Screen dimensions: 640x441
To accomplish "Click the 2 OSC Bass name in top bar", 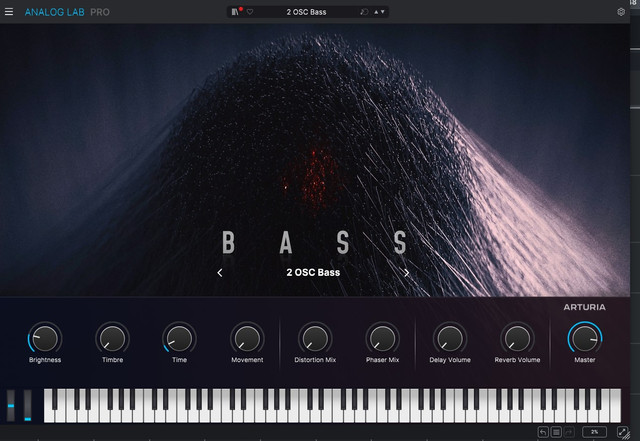I will (x=306, y=12).
